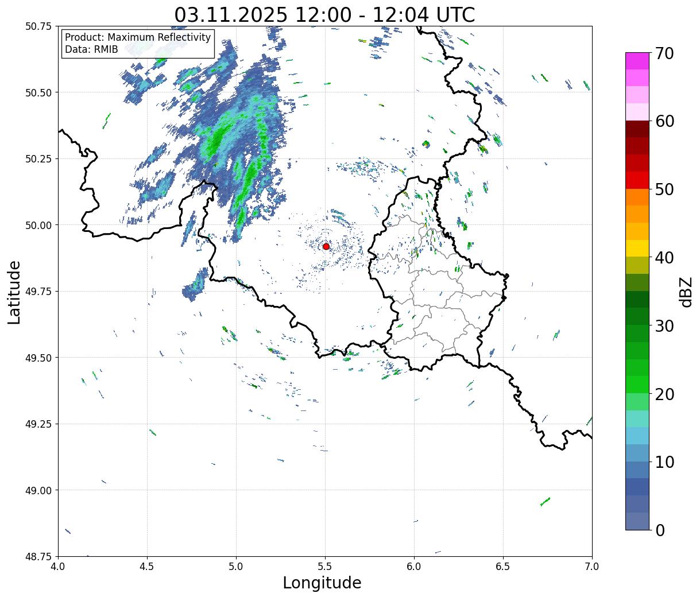The height and width of the screenshot is (597, 700).
Task: Click the magenta top colorbar segment
Action: click(x=637, y=61)
